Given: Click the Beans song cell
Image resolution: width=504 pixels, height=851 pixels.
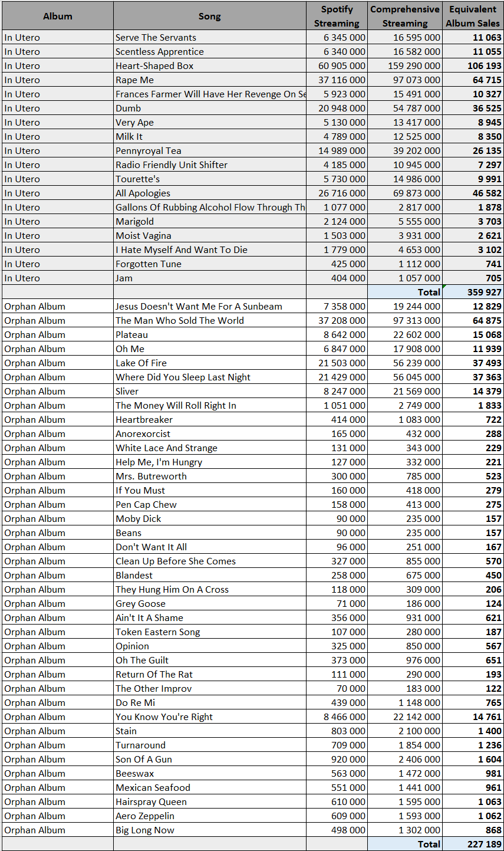Looking at the screenshot, I should click(209, 533).
